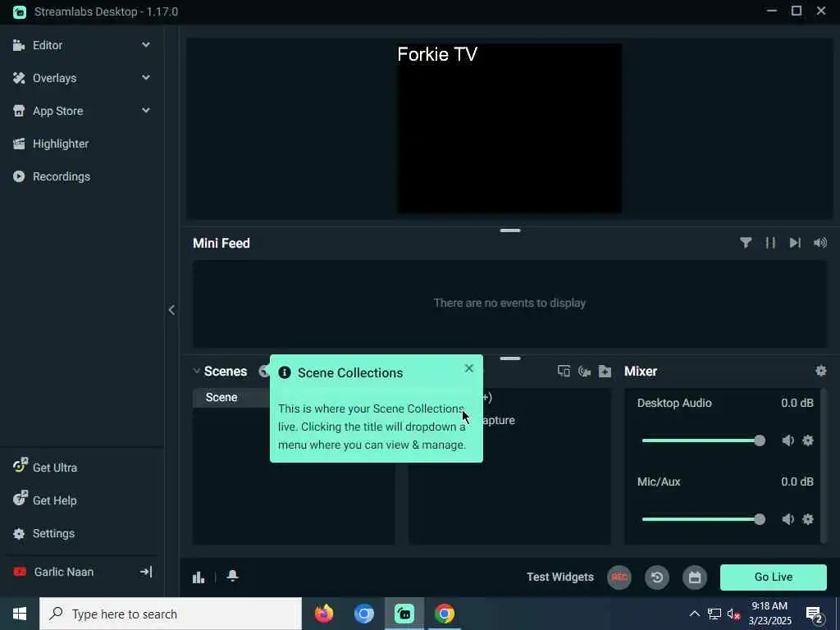The width and height of the screenshot is (840, 630).
Task: Start recording with the REC button
Action: (619, 577)
